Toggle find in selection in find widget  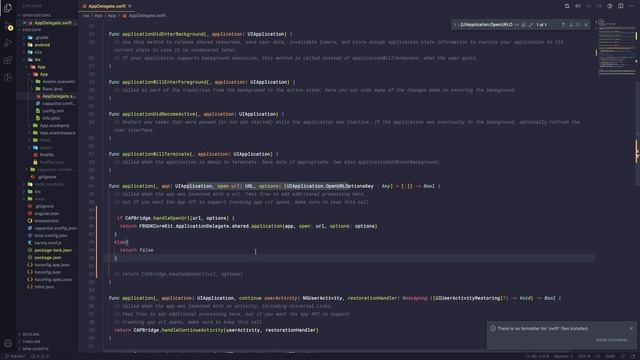click(x=578, y=25)
